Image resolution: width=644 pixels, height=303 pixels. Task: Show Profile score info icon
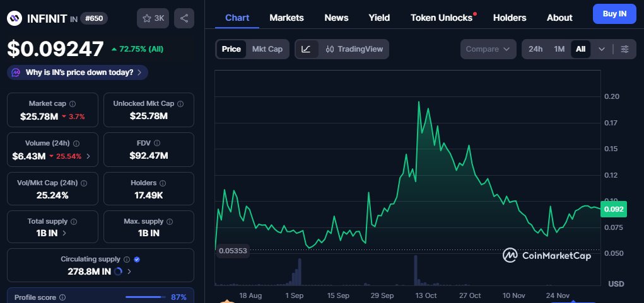62,297
